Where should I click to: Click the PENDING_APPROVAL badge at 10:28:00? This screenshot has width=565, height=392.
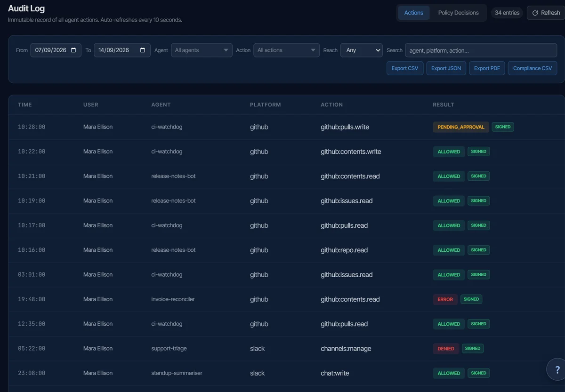point(461,127)
